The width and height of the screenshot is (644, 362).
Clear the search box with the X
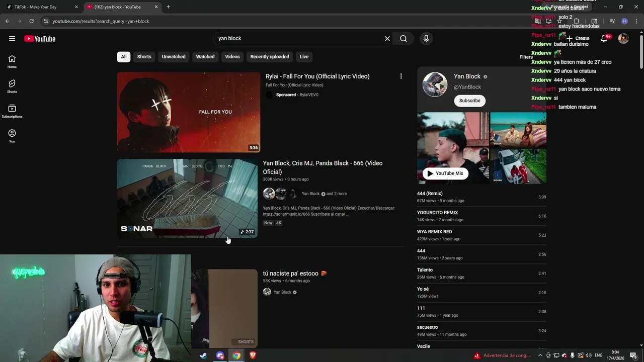point(387,39)
